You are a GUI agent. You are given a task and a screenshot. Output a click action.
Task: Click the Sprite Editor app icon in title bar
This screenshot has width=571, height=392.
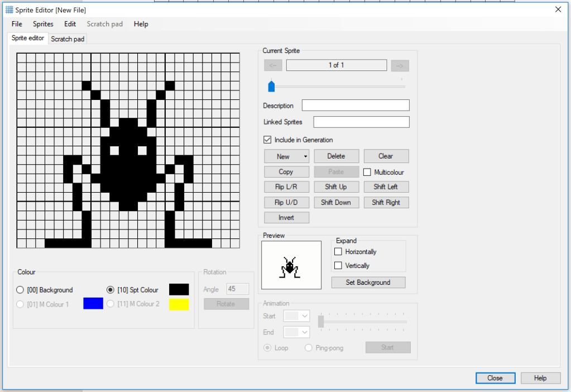pos(9,10)
